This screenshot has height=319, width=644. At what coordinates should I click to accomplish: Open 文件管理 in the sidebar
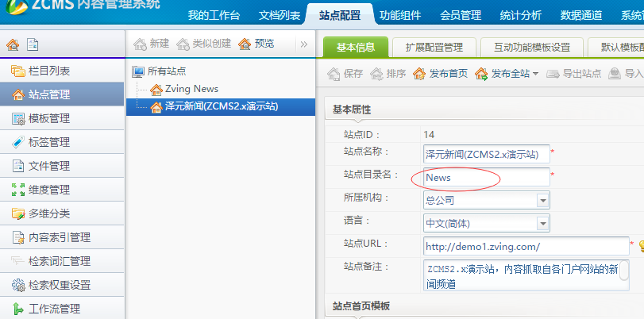click(x=48, y=166)
